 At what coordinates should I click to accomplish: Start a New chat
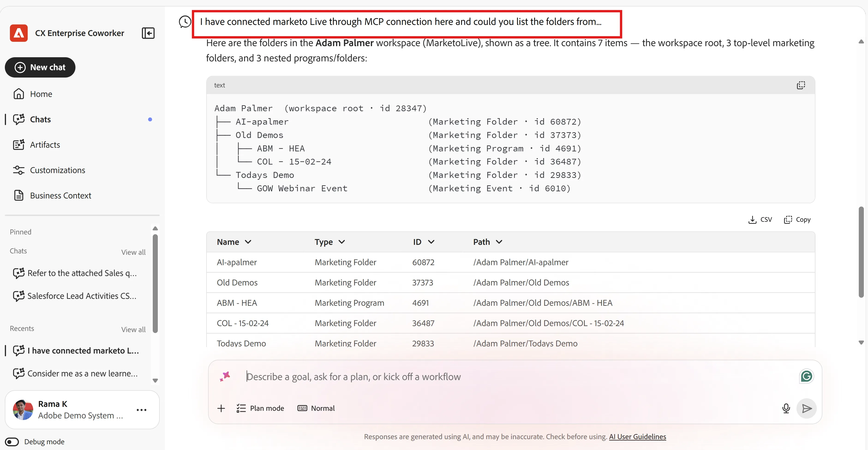pos(40,67)
